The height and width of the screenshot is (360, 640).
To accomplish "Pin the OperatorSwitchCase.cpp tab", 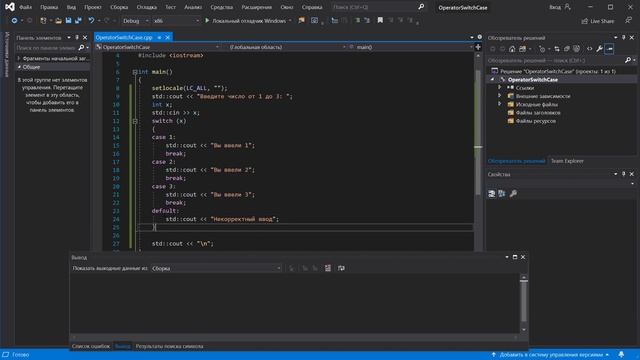I will [159, 38].
